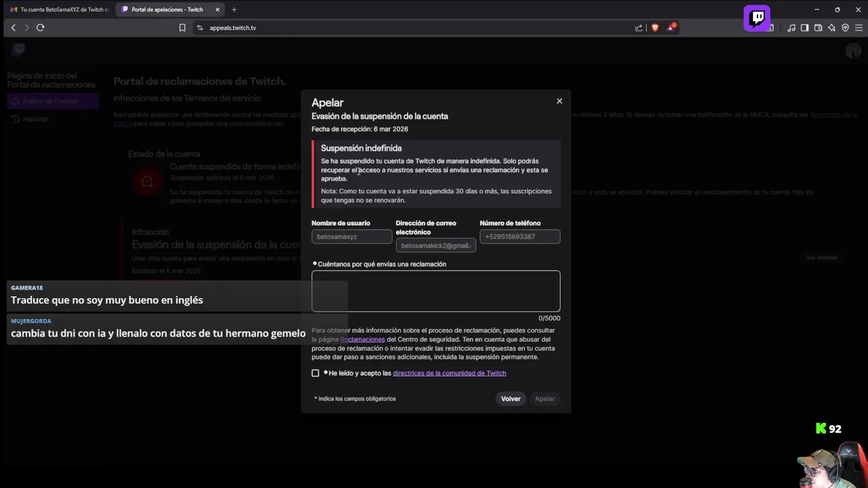Close the Portal de apelaciones tab
The height and width of the screenshot is (488, 868).
[217, 9]
